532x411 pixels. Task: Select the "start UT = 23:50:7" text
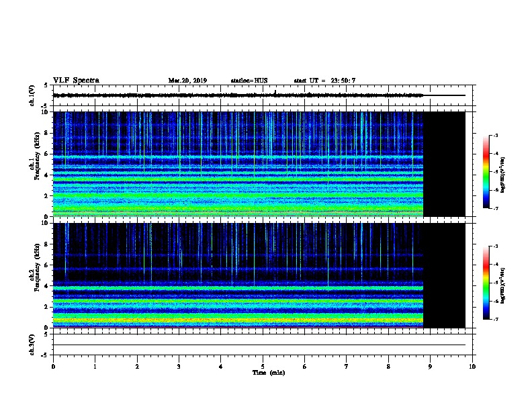[324, 81]
